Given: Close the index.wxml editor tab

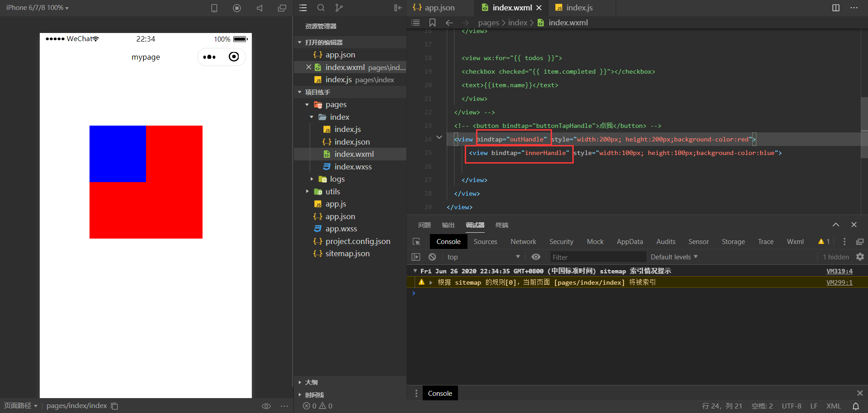Looking at the screenshot, I should pos(539,8).
